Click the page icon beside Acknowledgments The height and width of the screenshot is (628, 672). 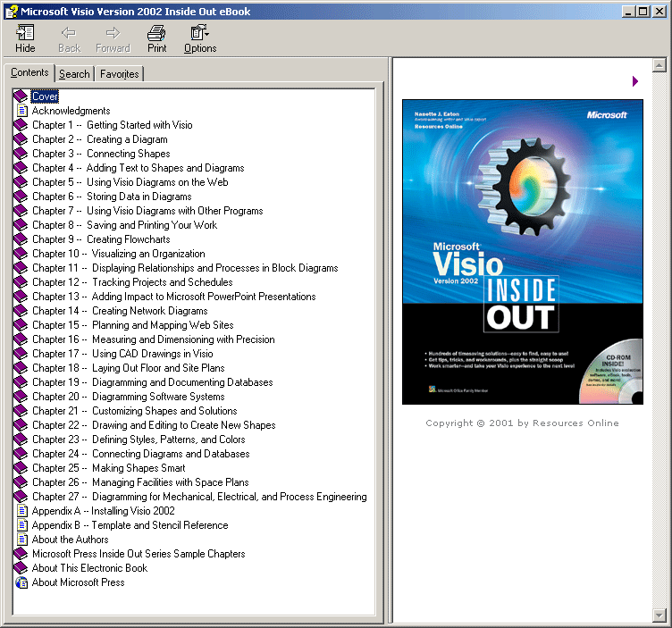(x=21, y=111)
